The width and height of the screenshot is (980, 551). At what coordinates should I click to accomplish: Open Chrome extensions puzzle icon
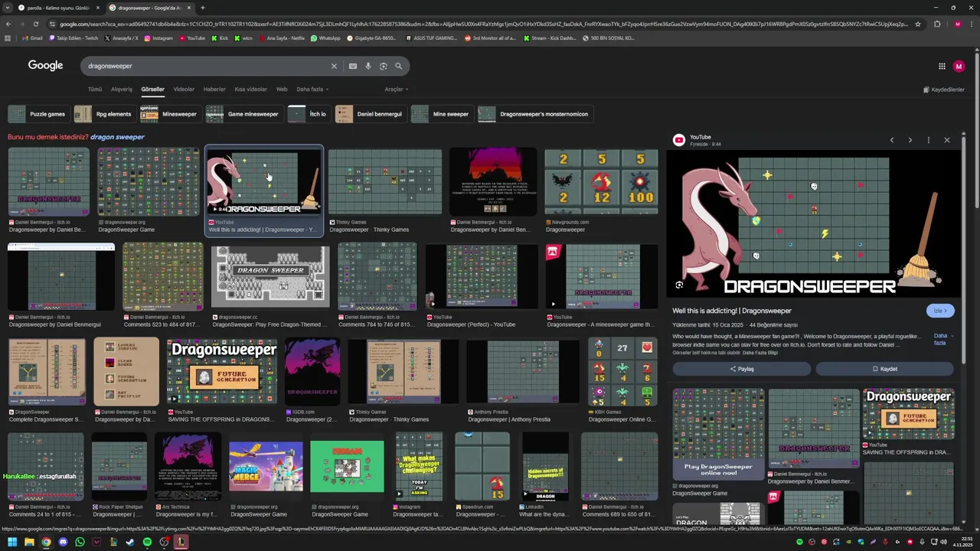(937, 24)
